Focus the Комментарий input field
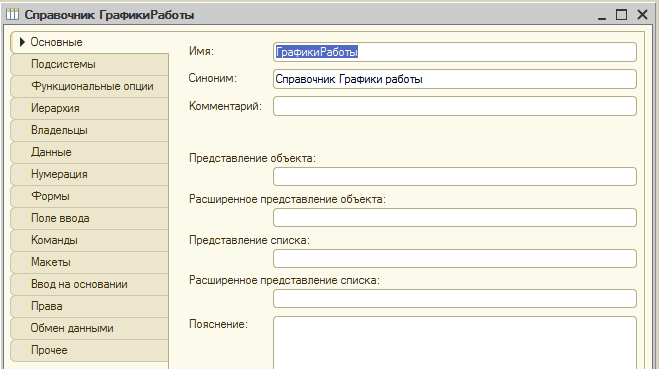 pyautogui.click(x=455, y=106)
